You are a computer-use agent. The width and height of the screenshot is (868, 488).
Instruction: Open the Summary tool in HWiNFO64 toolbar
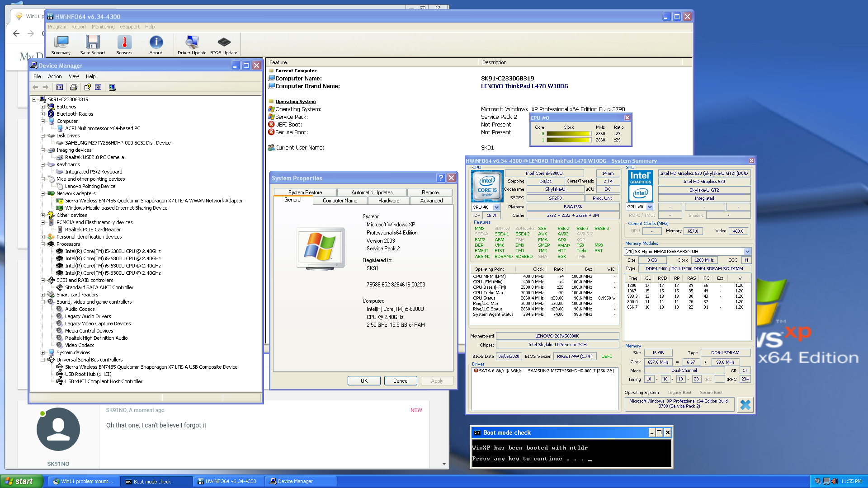(x=61, y=45)
